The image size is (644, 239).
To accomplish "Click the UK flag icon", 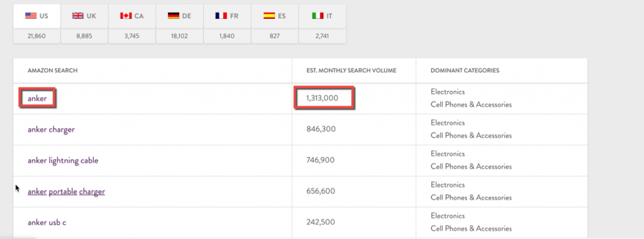I will click(78, 16).
